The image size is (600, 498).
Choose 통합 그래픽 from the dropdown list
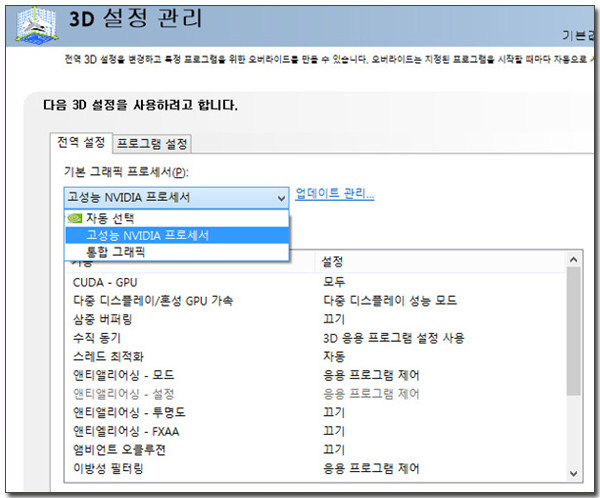[x=117, y=252]
